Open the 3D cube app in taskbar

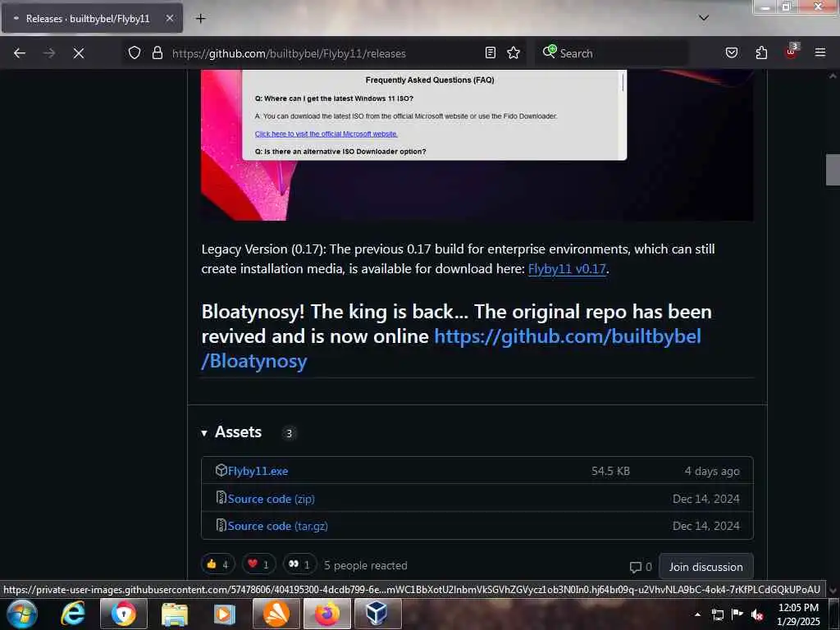[x=377, y=614]
